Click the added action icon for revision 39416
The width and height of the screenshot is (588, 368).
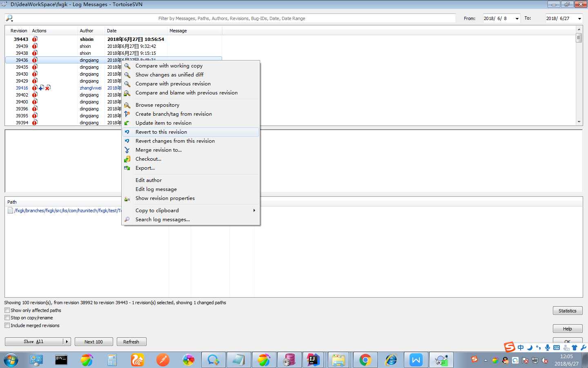point(41,88)
